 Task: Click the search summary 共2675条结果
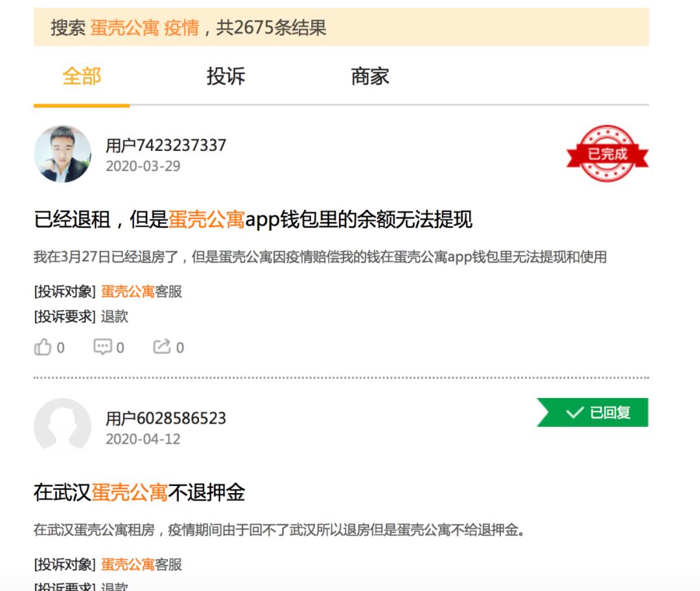pyautogui.click(x=272, y=28)
